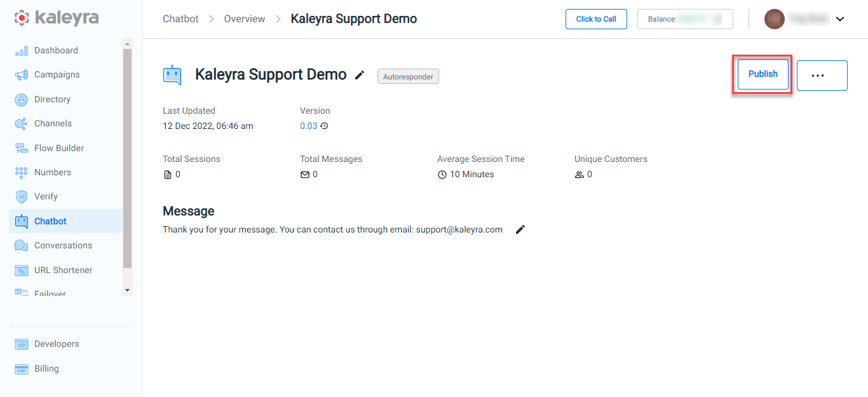Screen dimensions: 868x397
Task: Click the Directory person icon
Action: (22, 100)
